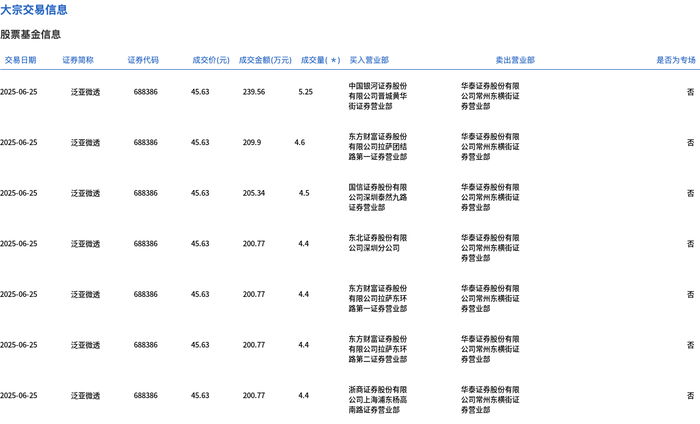Select the 5.25 volume cell
This screenshot has height=424, width=700.
(305, 92)
